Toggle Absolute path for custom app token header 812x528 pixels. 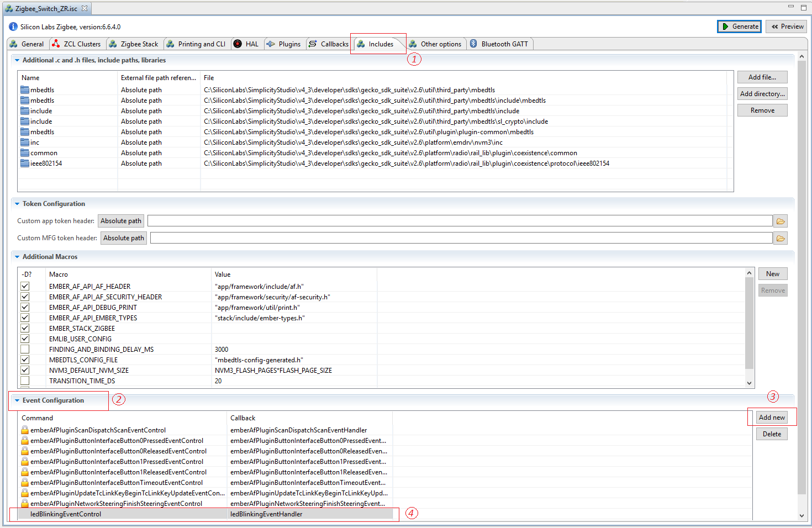point(121,221)
